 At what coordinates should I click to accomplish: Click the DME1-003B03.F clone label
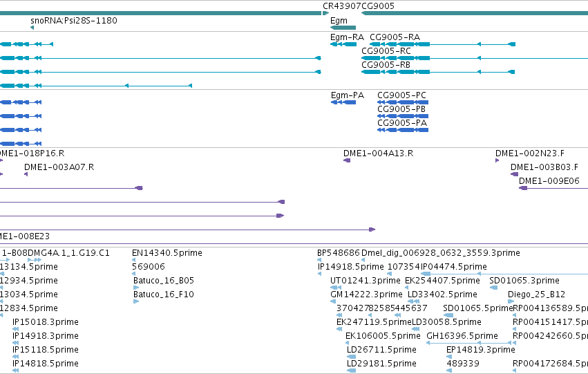point(544,167)
